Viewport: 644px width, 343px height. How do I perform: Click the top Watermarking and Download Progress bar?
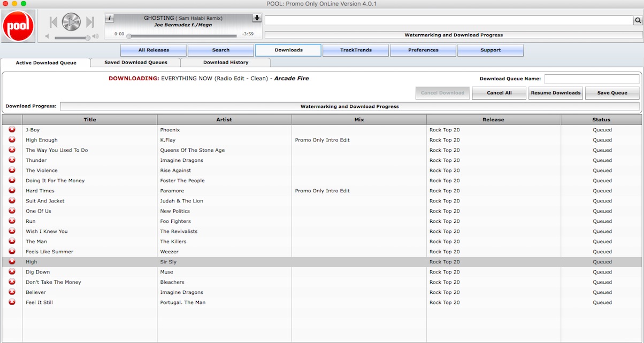pyautogui.click(x=453, y=35)
